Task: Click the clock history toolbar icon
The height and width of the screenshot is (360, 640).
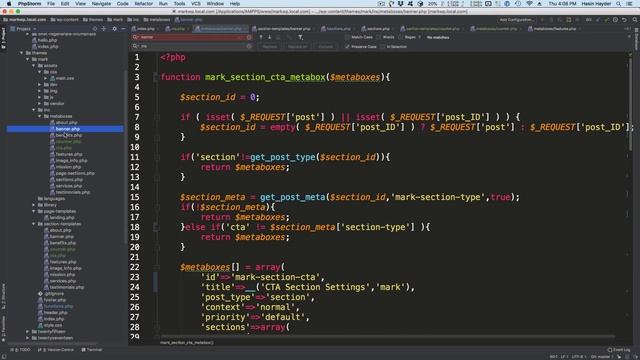Action: pos(615,20)
